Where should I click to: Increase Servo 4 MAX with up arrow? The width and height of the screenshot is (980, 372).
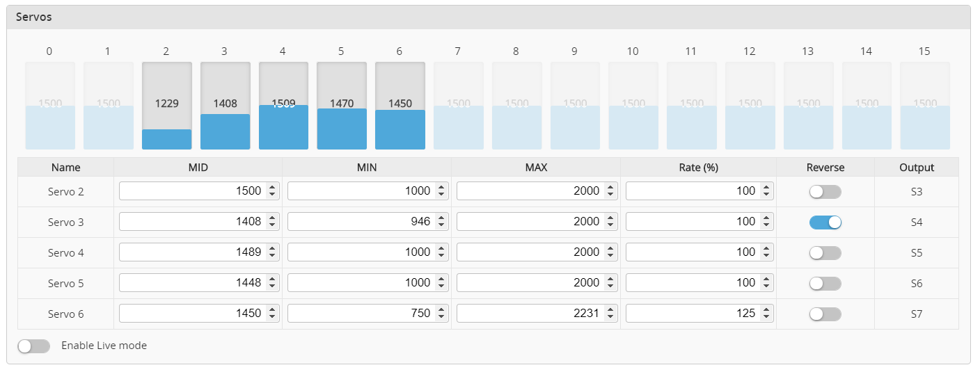610,249
